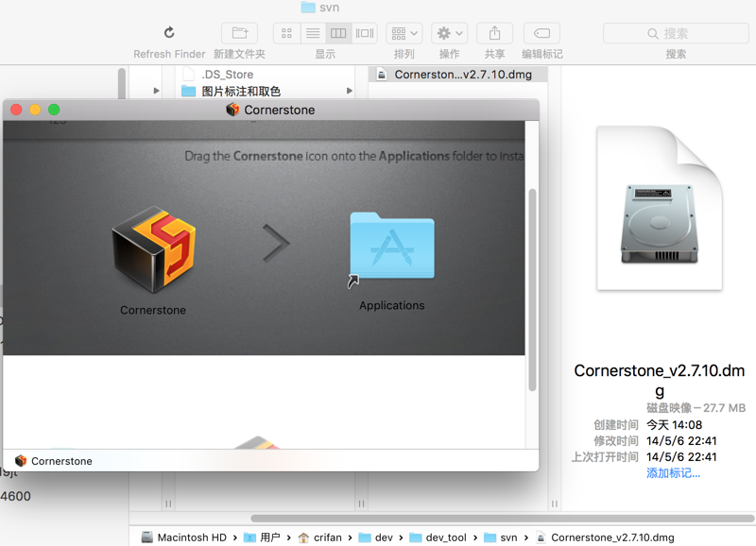Viewport: 756px width, 546px height.
Task: Open the 操作 action gear menu
Action: tap(450, 33)
